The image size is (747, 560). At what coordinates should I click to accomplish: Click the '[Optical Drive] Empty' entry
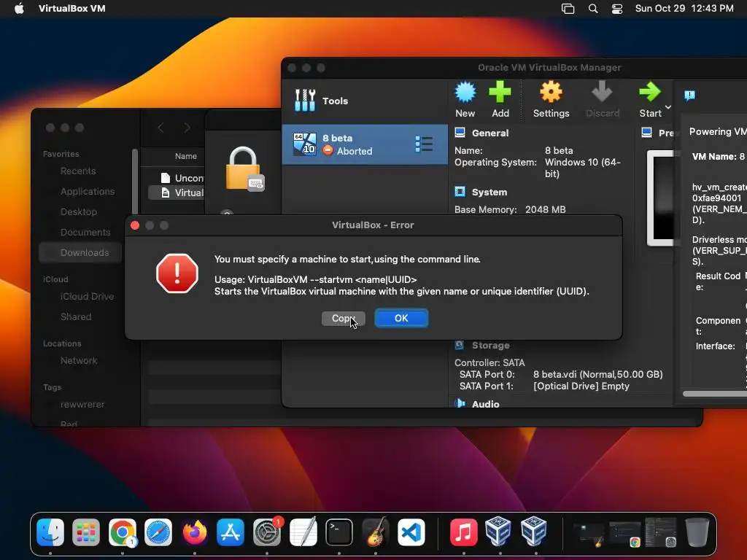(x=581, y=386)
